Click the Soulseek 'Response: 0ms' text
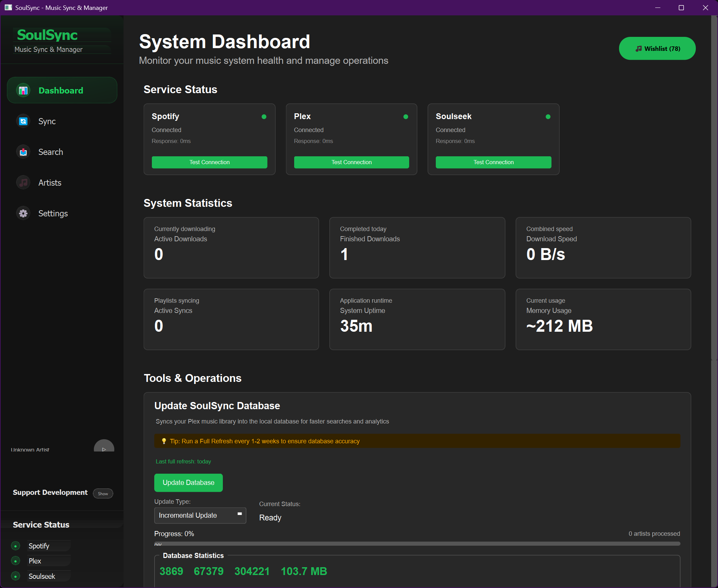This screenshot has height=588, width=718. pos(455,141)
